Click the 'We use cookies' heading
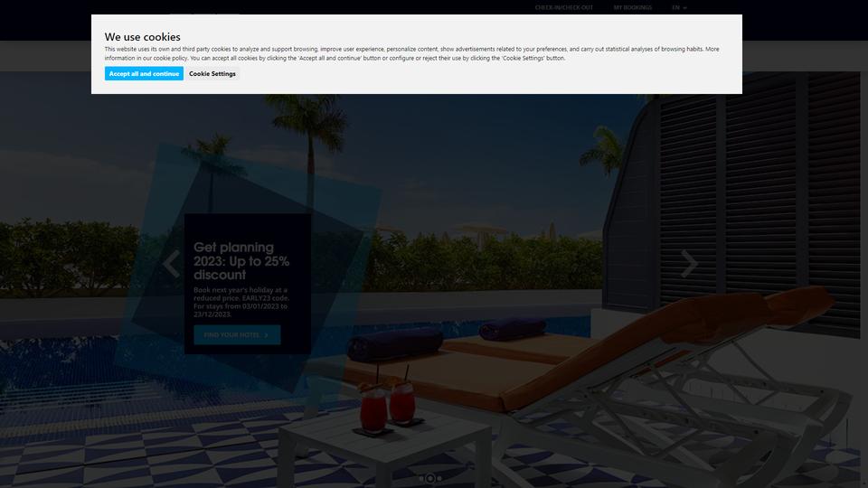The image size is (868, 488). (x=142, y=36)
